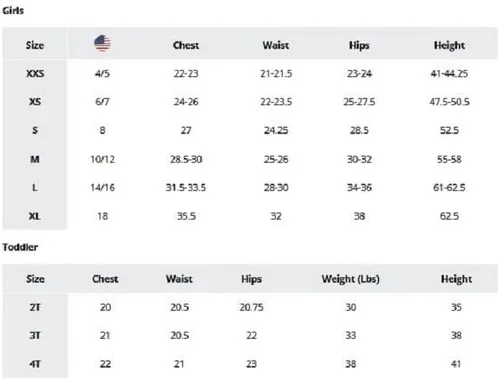Click the Toddler table Size column header
Screen dimensions: 500x380
(x=35, y=279)
